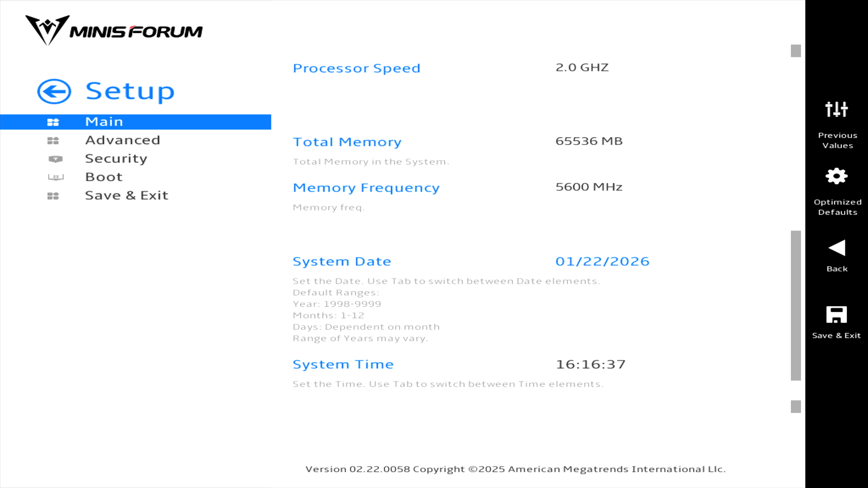
Task: Click the Optimized Defaults gear icon
Action: [x=836, y=176]
